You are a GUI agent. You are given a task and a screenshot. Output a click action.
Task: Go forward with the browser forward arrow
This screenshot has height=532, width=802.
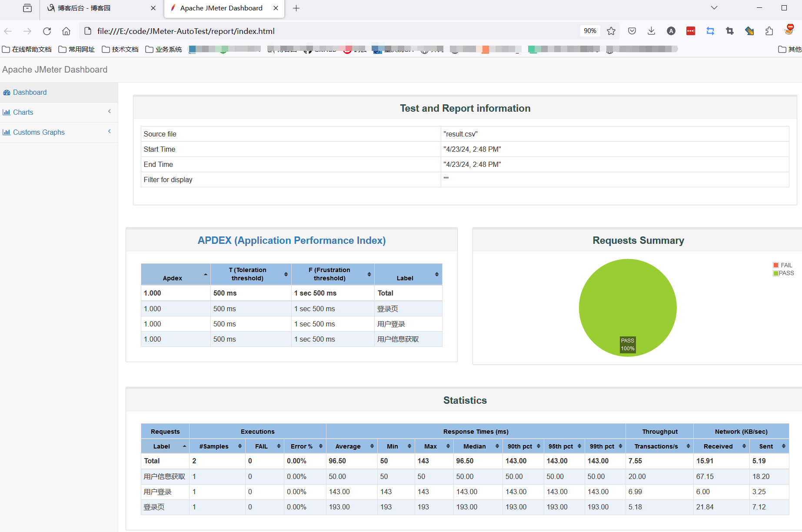[27, 31]
